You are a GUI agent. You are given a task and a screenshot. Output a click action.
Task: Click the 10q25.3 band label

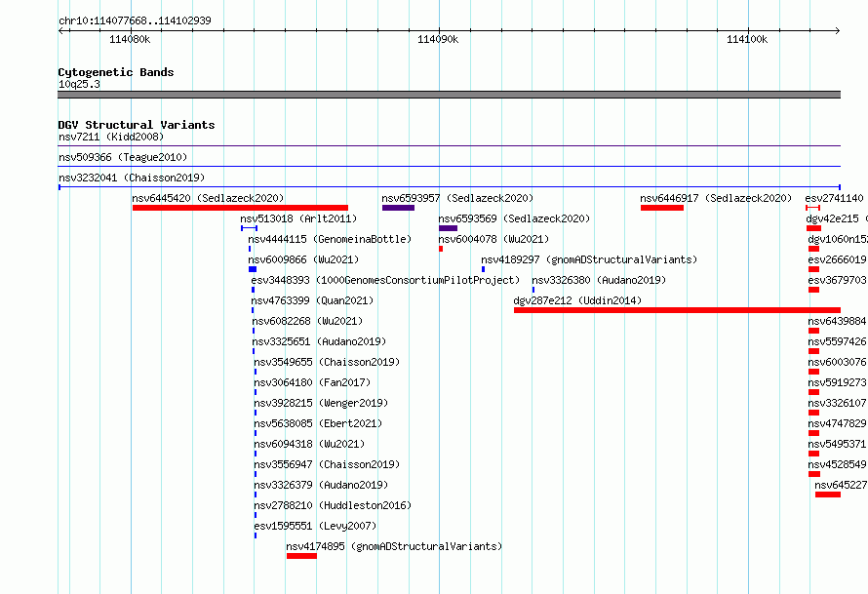[x=80, y=84]
